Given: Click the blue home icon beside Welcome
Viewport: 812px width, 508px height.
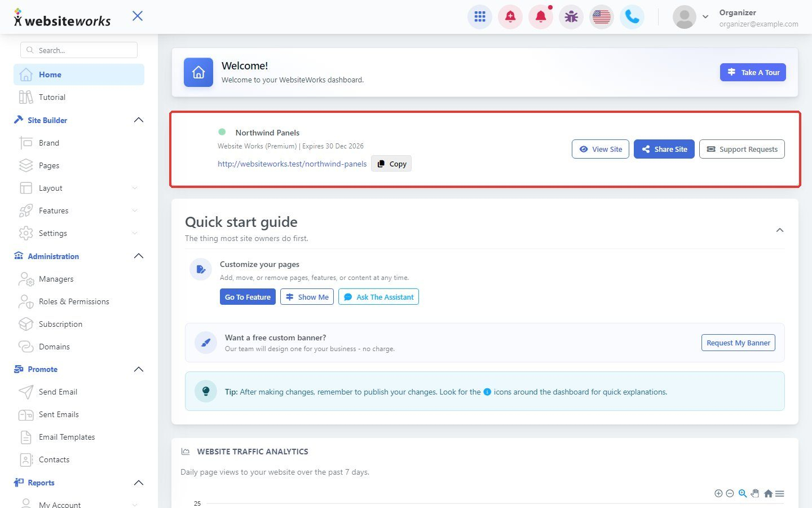Looking at the screenshot, I should (x=198, y=72).
